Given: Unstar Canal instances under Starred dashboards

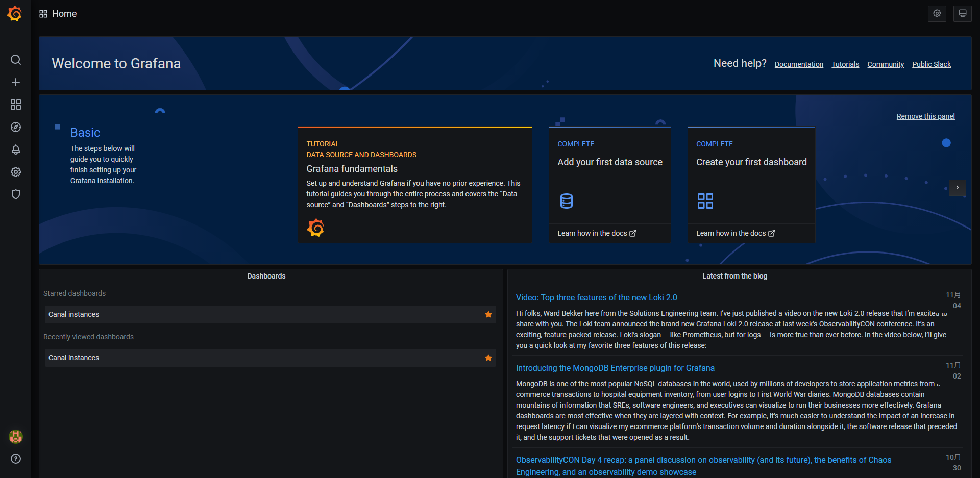Looking at the screenshot, I should 488,314.
